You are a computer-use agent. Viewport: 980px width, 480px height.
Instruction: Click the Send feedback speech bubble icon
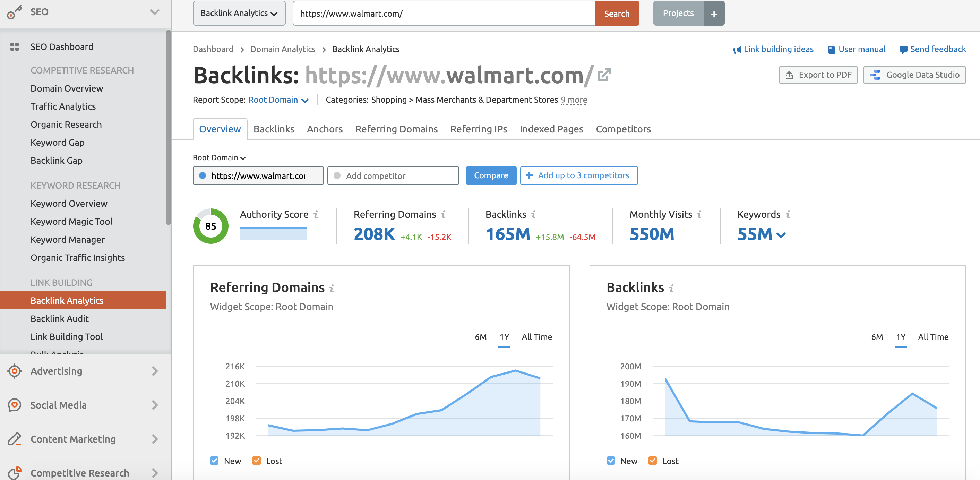pyautogui.click(x=903, y=50)
